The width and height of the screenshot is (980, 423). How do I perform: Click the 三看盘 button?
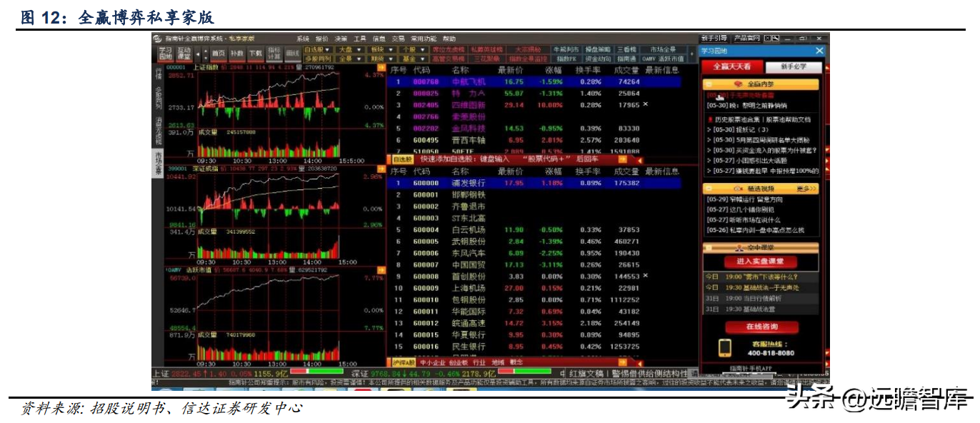coord(626,49)
